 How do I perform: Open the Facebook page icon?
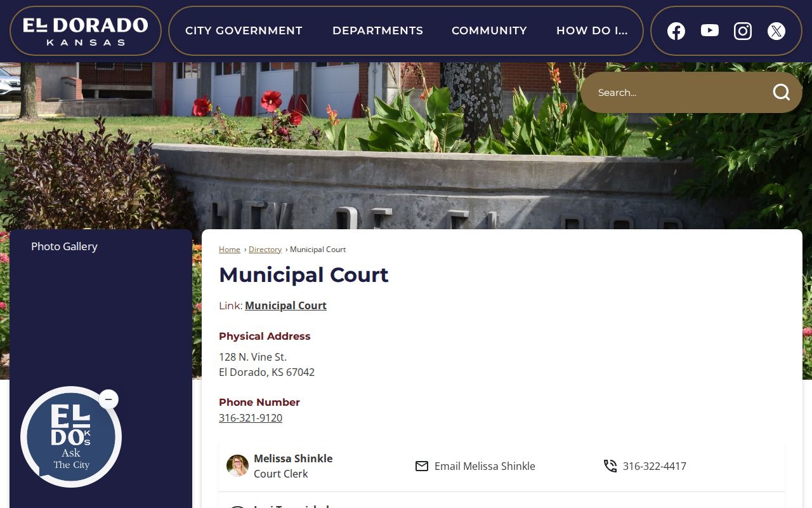click(x=676, y=30)
